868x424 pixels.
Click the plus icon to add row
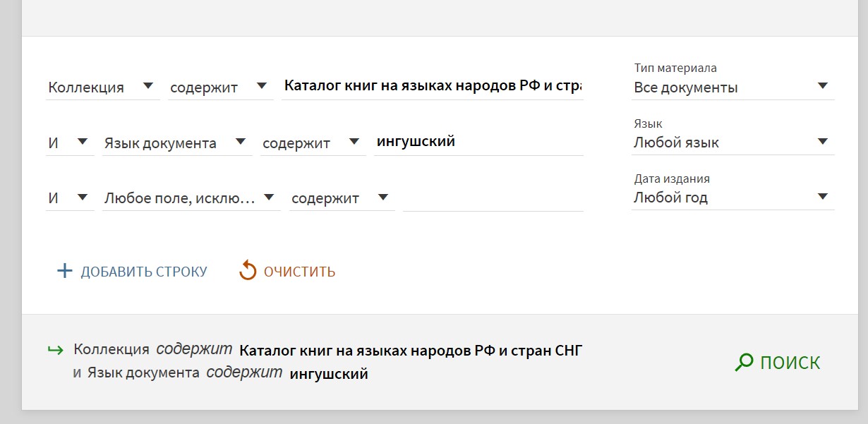pyautogui.click(x=64, y=271)
